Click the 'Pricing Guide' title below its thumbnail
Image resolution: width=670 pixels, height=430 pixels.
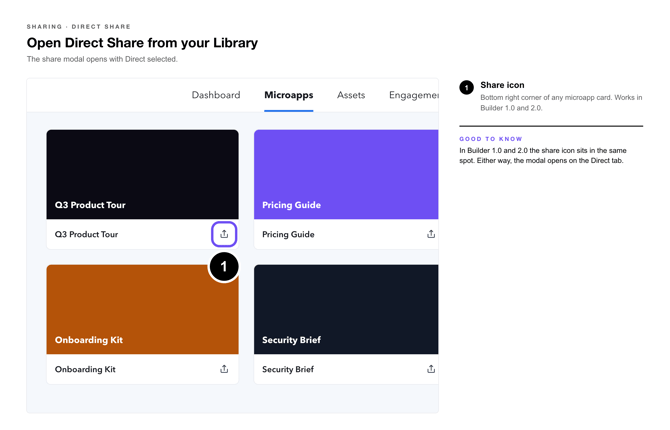(288, 234)
